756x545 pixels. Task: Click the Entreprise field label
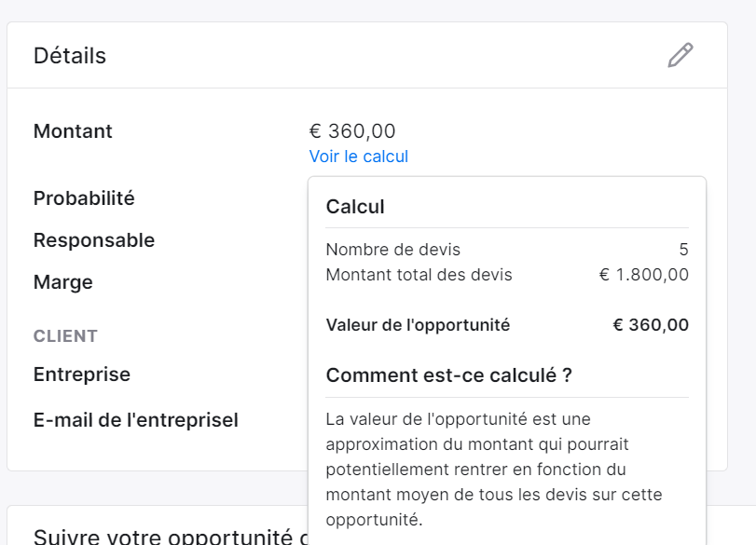(x=81, y=375)
